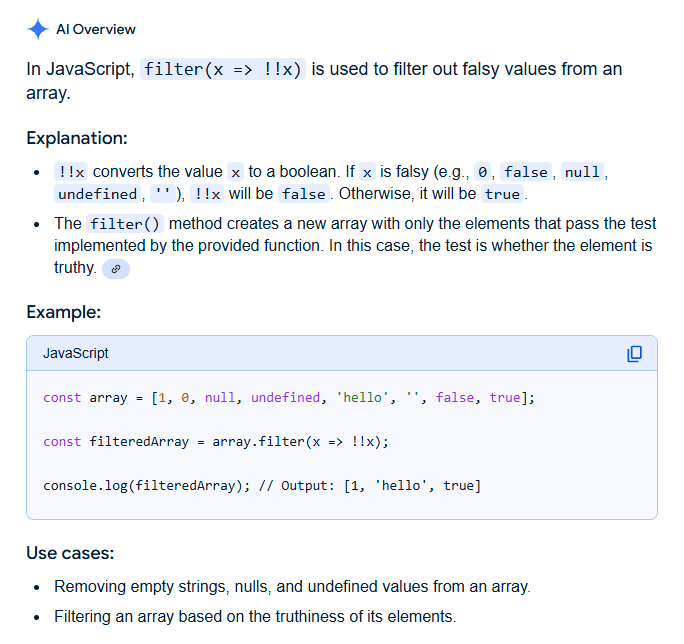This screenshot has height=644, width=684.
Task: Click the 'const array' code line
Action: [x=289, y=397]
